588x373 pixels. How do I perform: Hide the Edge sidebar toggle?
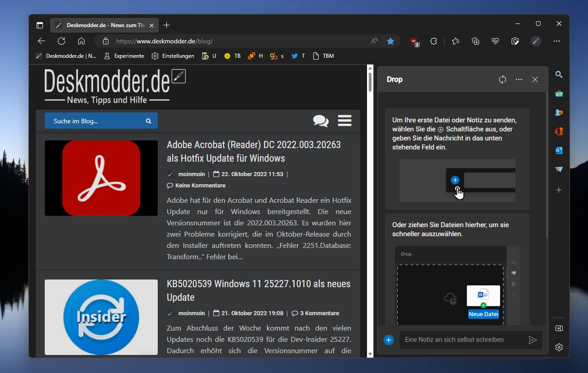[x=559, y=328]
